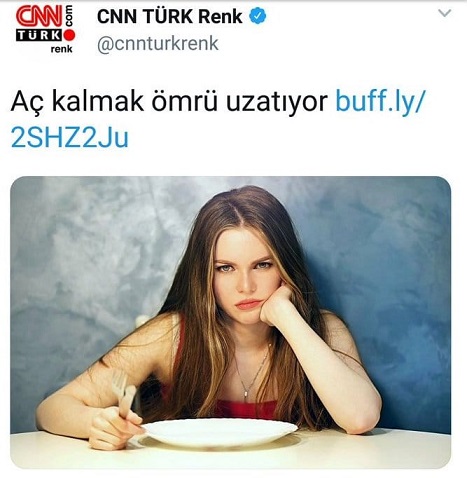Click the word uzatıyor in the tweet

click(277, 103)
